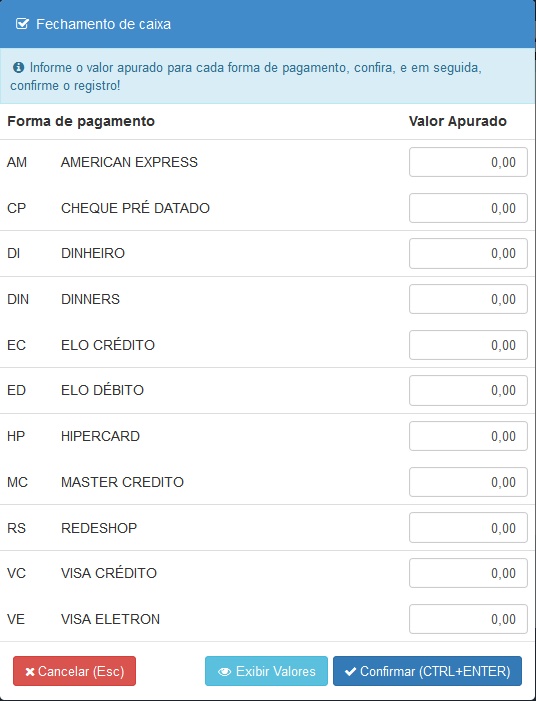Select the CHEQUE PRÉ DATADO amount field
Screen dimensions: 536x701
pos(468,208)
